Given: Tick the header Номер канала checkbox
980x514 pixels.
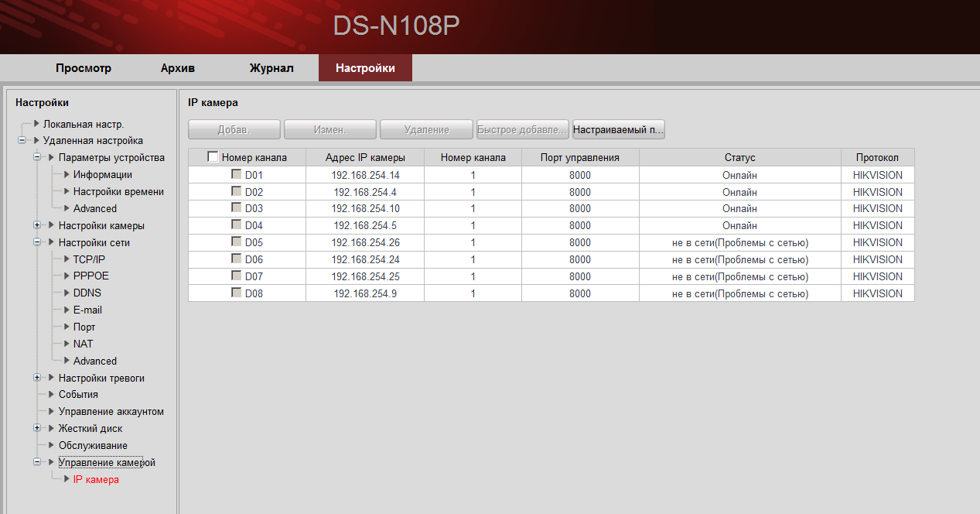Looking at the screenshot, I should pyautogui.click(x=213, y=157).
